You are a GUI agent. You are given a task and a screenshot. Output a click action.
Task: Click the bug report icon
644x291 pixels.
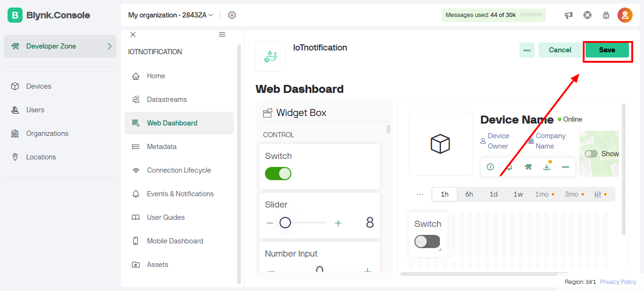(606, 15)
